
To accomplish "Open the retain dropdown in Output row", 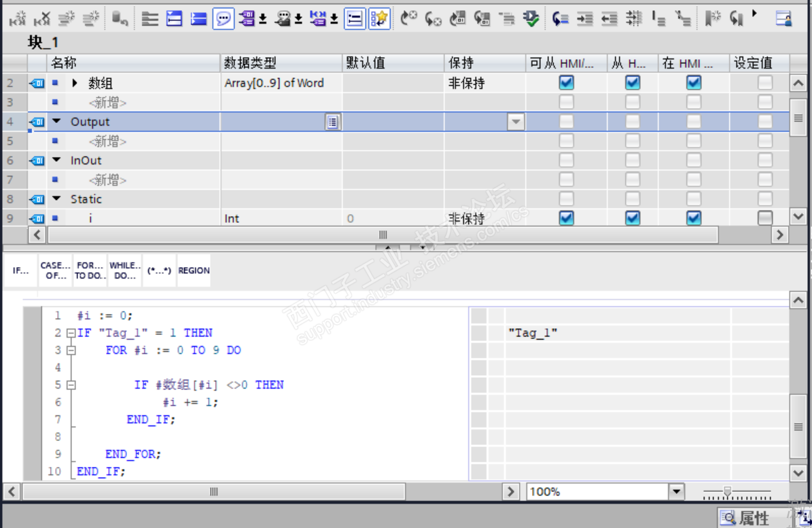I will pos(515,122).
